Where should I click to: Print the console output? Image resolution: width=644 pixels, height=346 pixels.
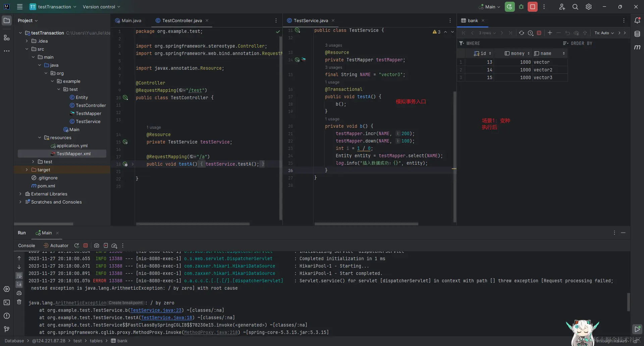pyautogui.click(x=19, y=293)
